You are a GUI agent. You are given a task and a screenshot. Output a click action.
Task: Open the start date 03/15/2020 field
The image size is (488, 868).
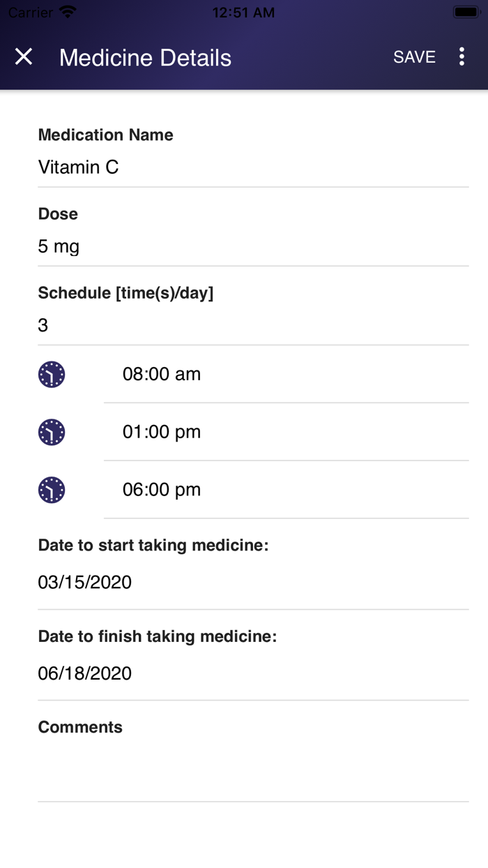click(85, 582)
